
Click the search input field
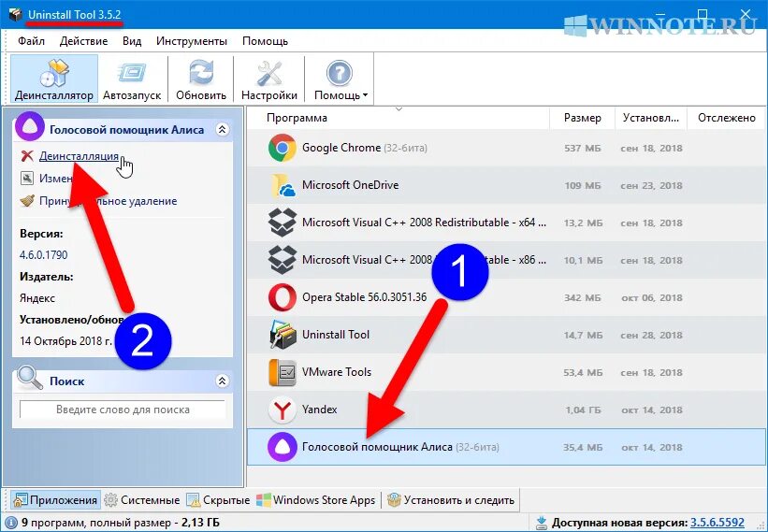123,410
